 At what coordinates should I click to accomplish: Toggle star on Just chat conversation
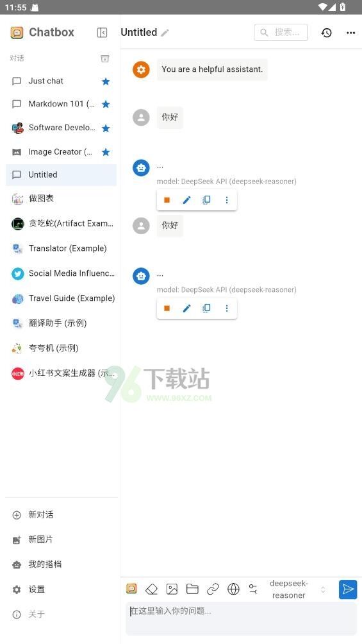click(x=106, y=81)
